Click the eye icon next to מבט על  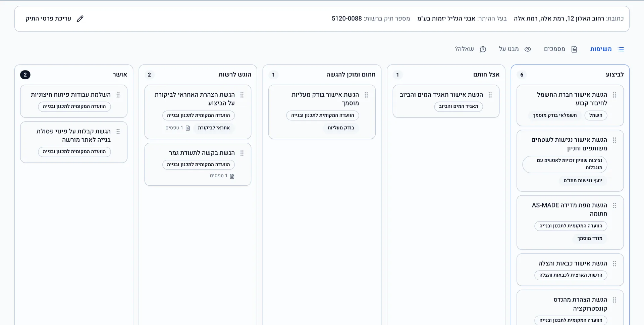click(x=528, y=49)
